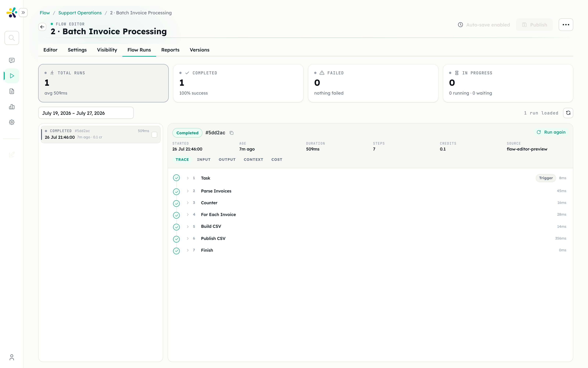588x368 pixels.
Task: Open the bar chart analytics sidebar icon
Action: click(x=12, y=107)
